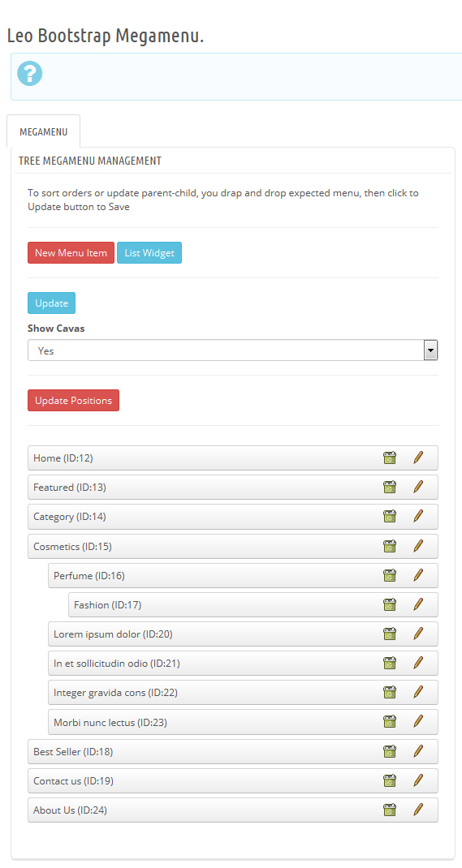Screen dimensions: 462x868
Task: Click the pencil edit icon for Home
Action: [x=418, y=458]
